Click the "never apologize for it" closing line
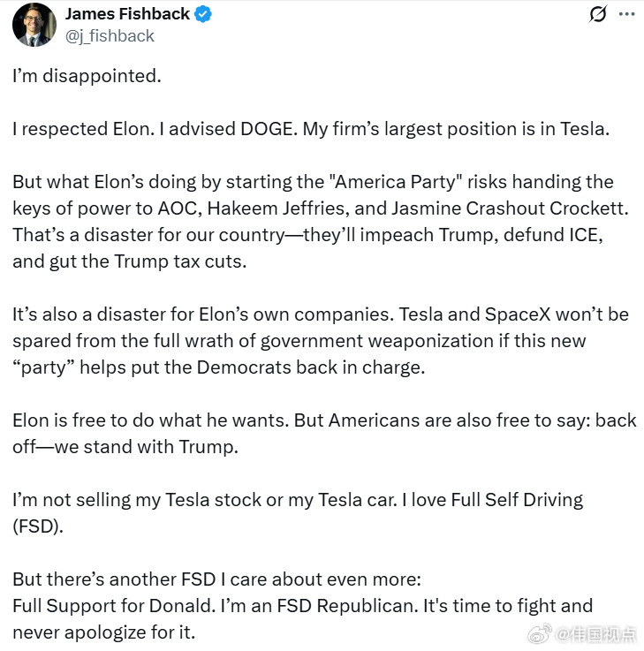 point(104,632)
